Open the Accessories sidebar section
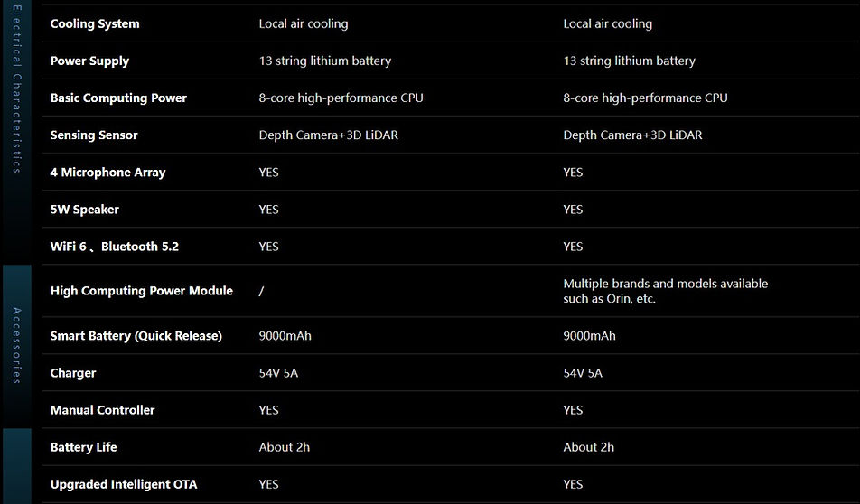Screen dimensions: 860x504 click(x=17, y=346)
